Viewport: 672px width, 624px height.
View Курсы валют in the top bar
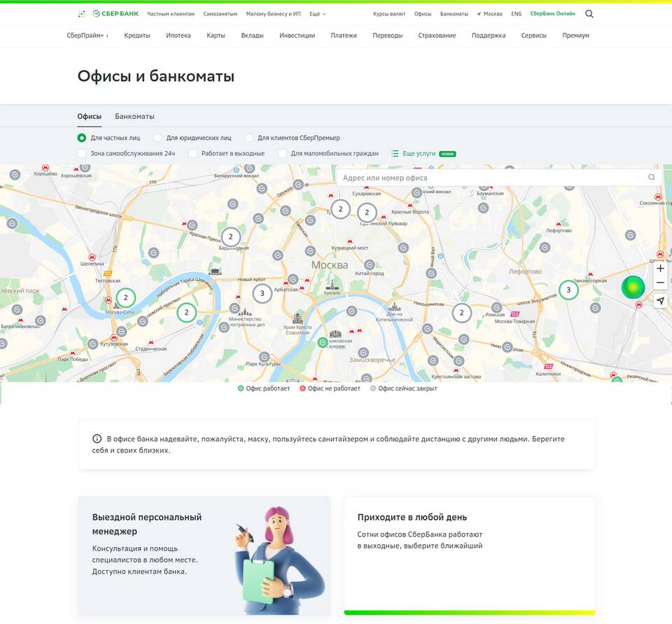(x=389, y=14)
